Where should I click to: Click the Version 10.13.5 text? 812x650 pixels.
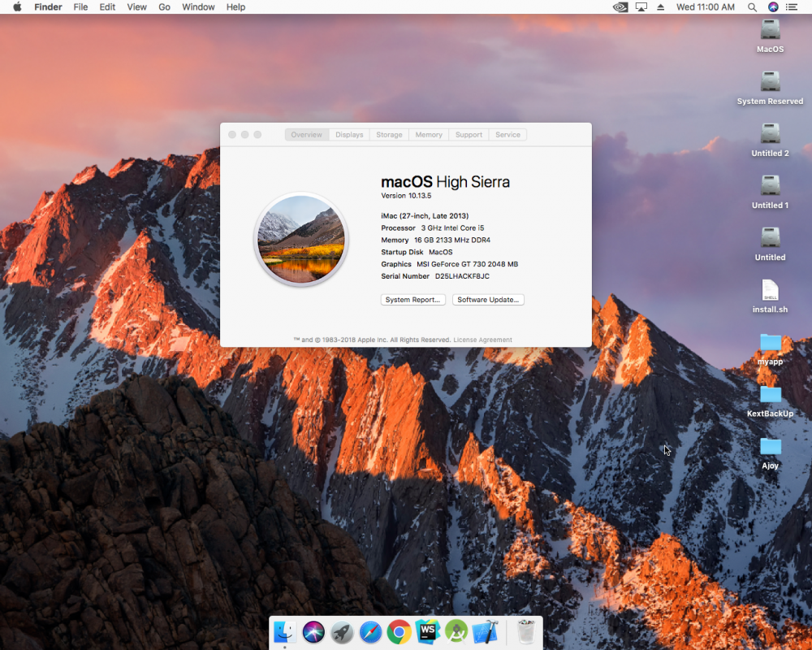click(x=406, y=196)
